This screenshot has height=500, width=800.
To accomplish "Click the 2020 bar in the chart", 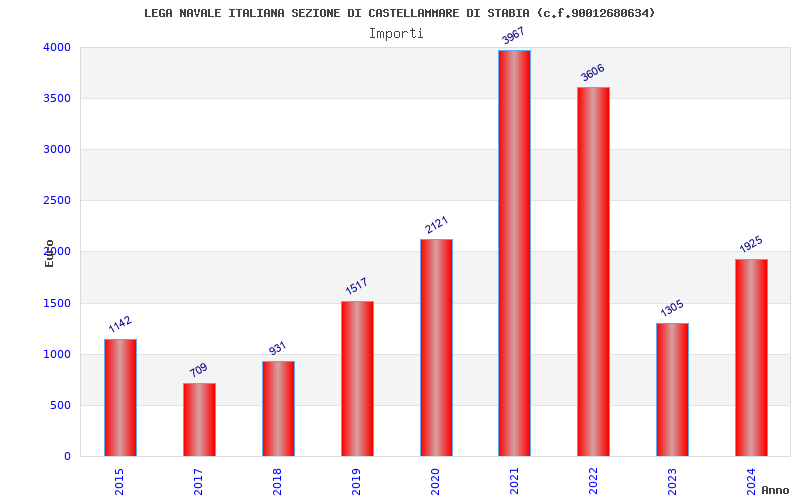I will point(436,347).
